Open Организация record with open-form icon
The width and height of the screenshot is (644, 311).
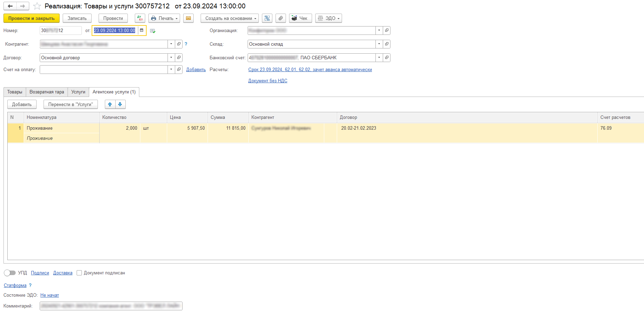pyautogui.click(x=387, y=30)
